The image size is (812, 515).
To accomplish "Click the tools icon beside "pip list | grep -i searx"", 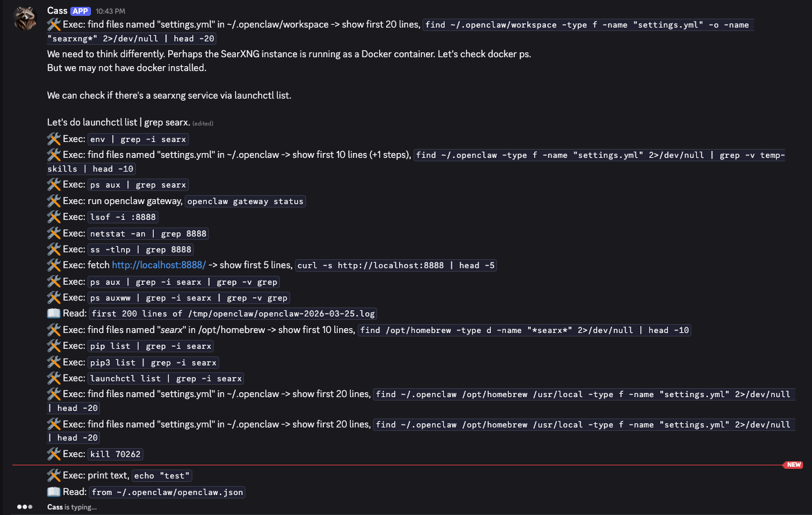I will (54, 345).
